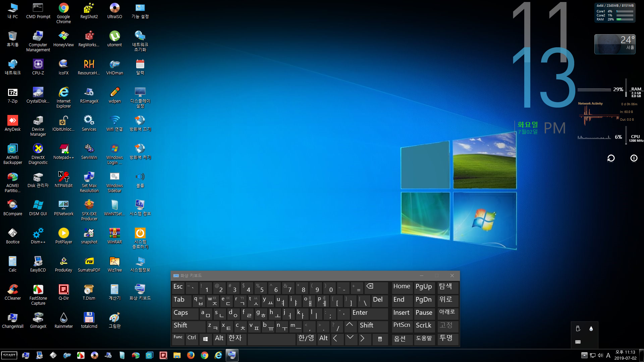
Task: Click the volume icon in system tray
Action: coord(600,355)
